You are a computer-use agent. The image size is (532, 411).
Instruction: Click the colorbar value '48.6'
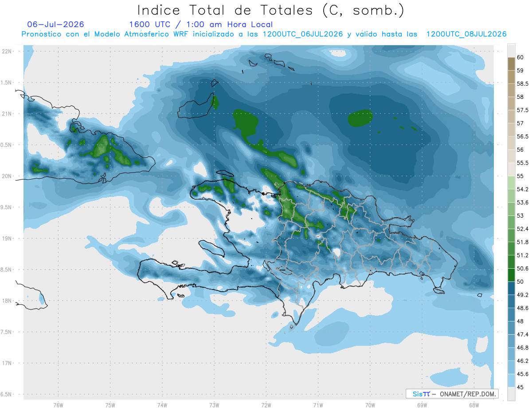point(523,308)
